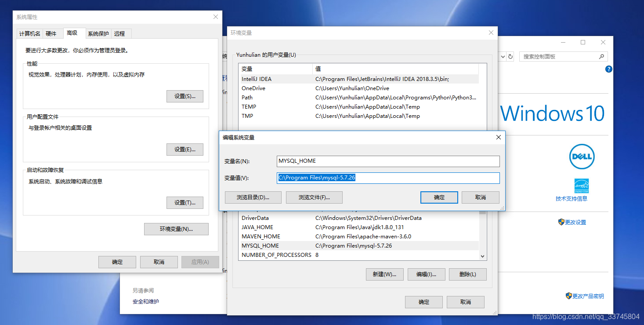Click 确定 in the System Properties dialog
644x325 pixels.
click(117, 262)
